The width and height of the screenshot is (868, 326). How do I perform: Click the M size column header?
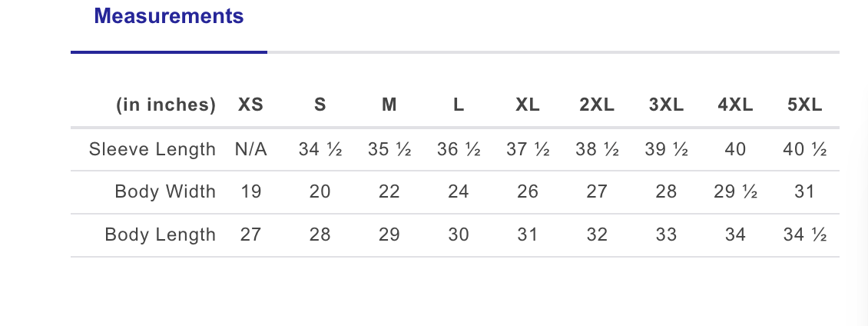(389, 105)
